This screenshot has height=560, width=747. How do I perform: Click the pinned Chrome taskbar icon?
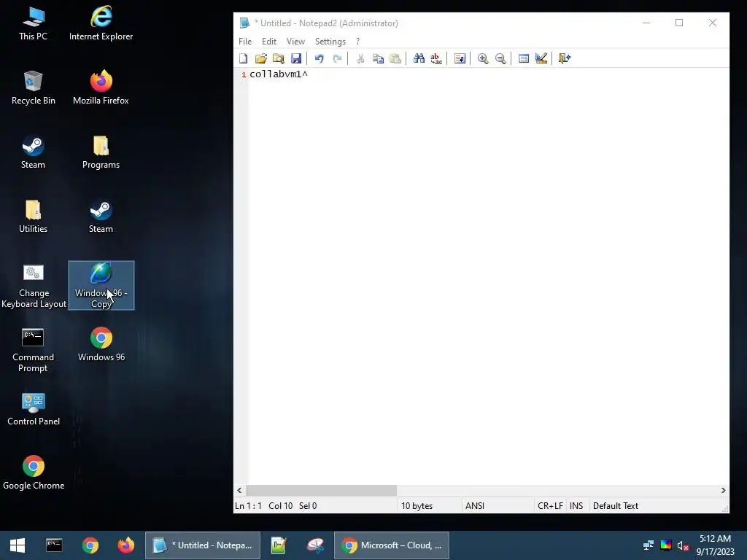click(x=90, y=545)
